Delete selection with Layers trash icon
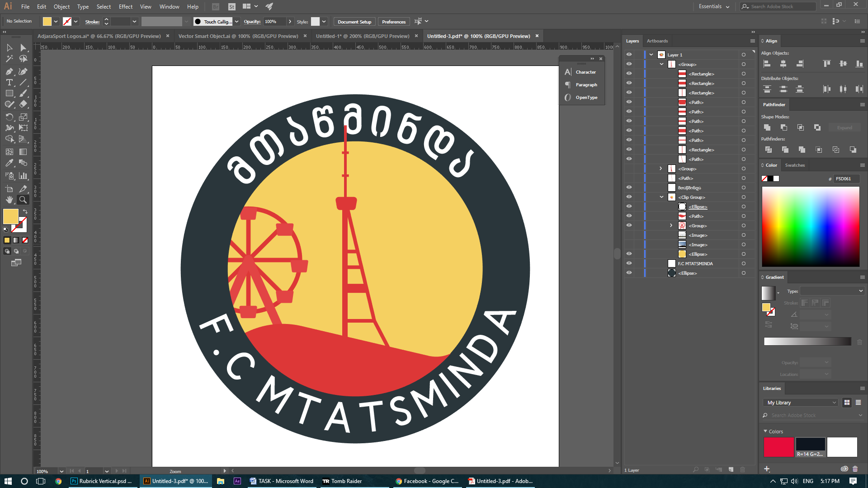 coord(742,470)
